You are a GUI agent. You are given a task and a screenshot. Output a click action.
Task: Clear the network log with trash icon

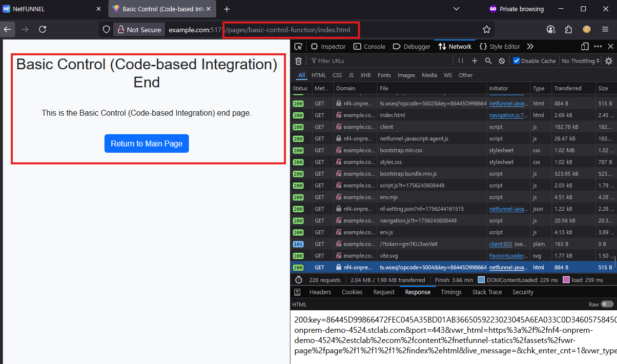pos(298,61)
